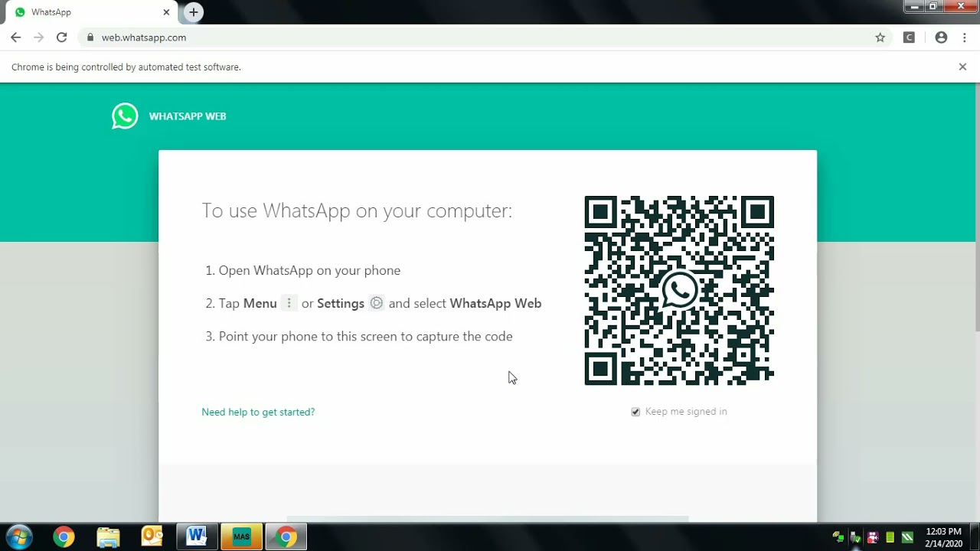The height and width of the screenshot is (551, 980).
Task: Open the Chrome profile avatar
Action: point(942,37)
